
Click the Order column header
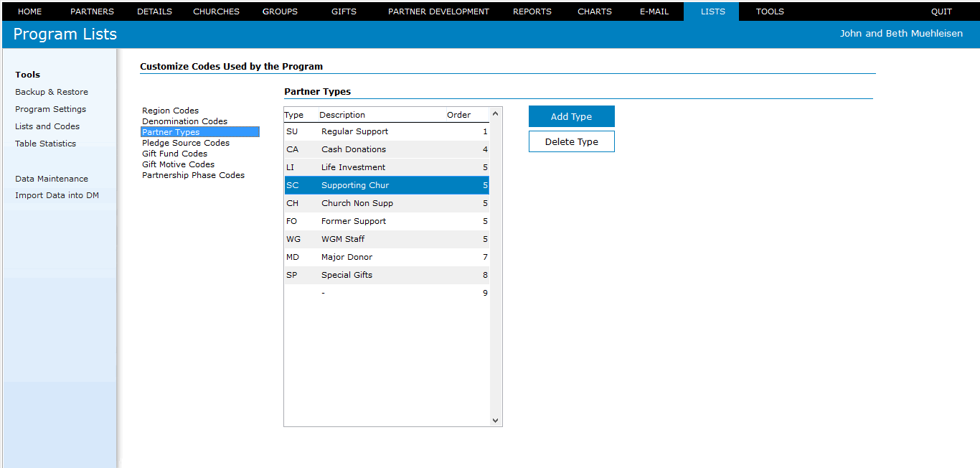459,115
